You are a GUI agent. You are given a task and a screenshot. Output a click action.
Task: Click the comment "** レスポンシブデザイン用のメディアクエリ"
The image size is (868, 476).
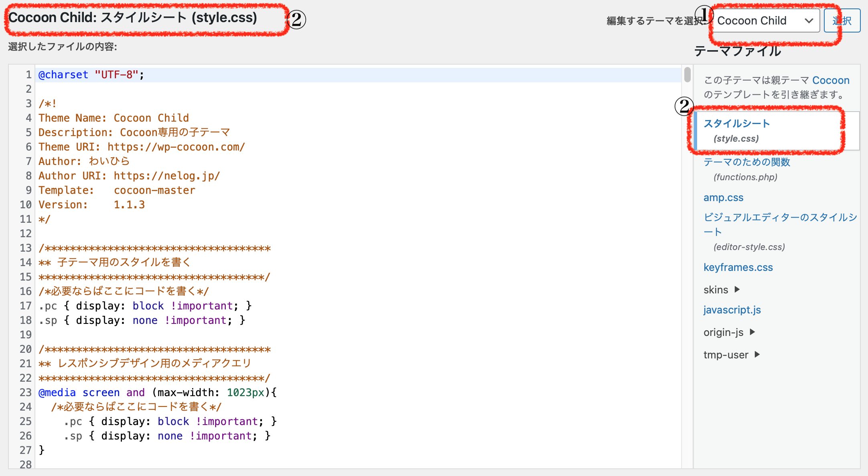point(145,364)
